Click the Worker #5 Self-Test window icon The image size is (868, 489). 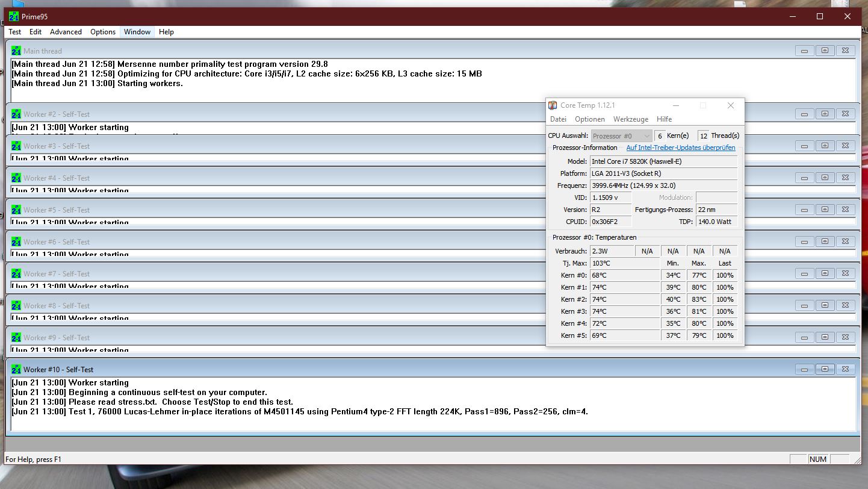pyautogui.click(x=16, y=210)
